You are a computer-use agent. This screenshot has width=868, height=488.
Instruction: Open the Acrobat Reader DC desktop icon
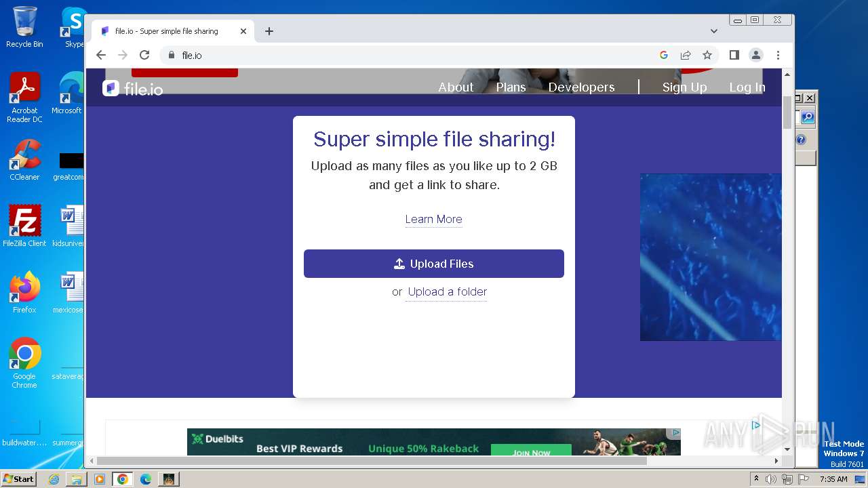click(x=24, y=98)
